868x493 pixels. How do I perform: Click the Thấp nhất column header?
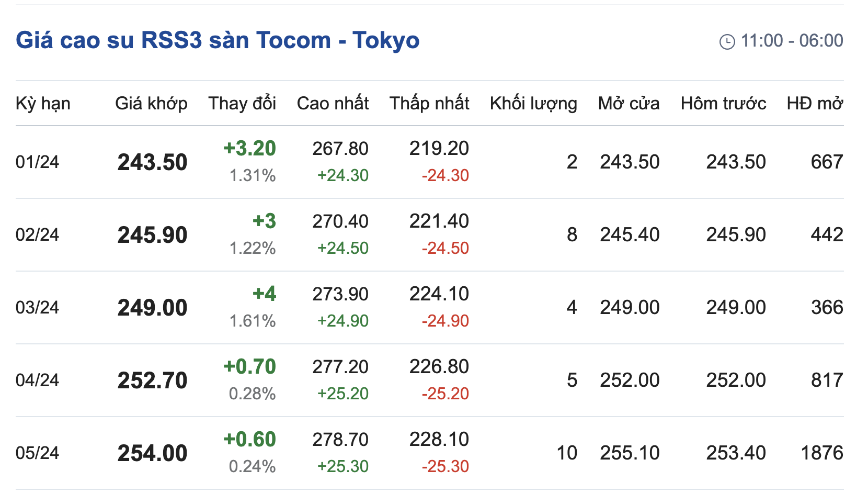(x=429, y=104)
